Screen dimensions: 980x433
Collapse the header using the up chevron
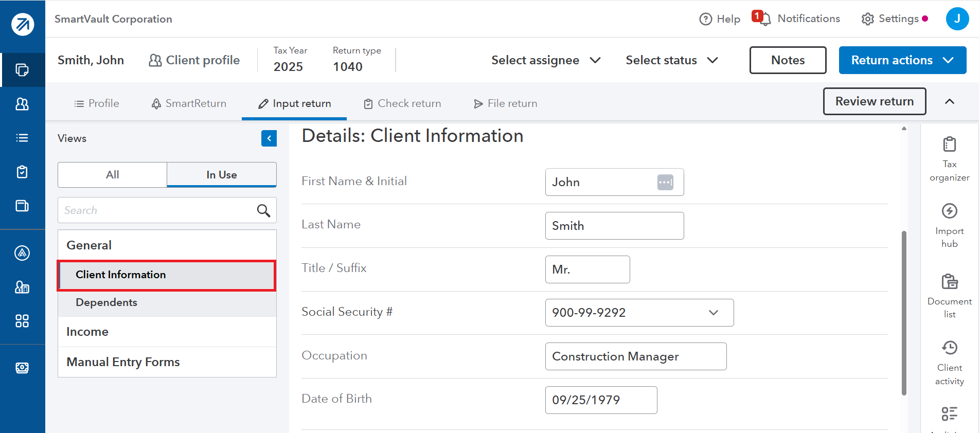pyautogui.click(x=950, y=101)
